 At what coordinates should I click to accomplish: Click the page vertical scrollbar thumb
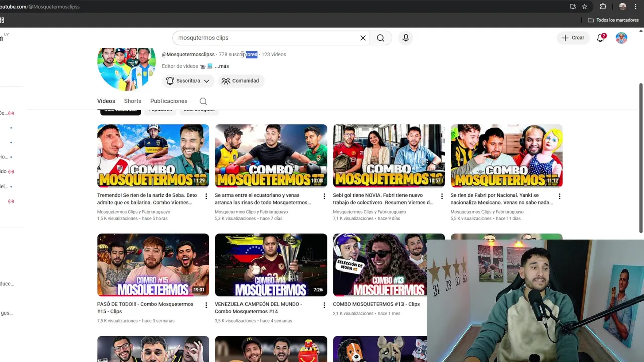point(641,158)
